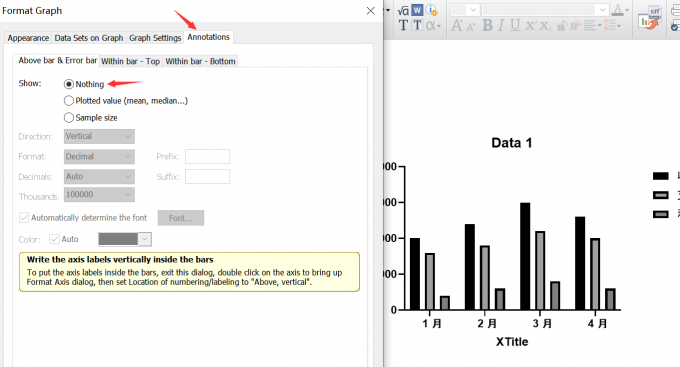Switch to the Annotations tab
The image size is (680, 367).
click(x=209, y=37)
